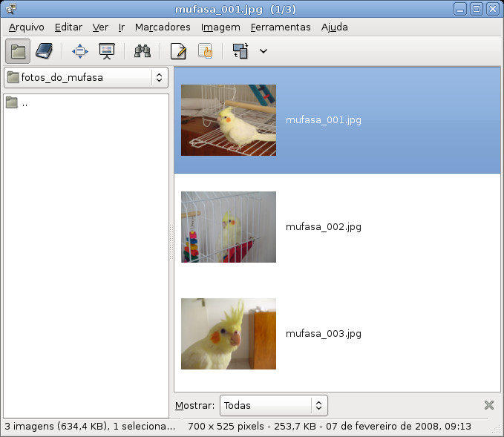Click the Mostrar label
504x437 pixels.
pos(194,406)
